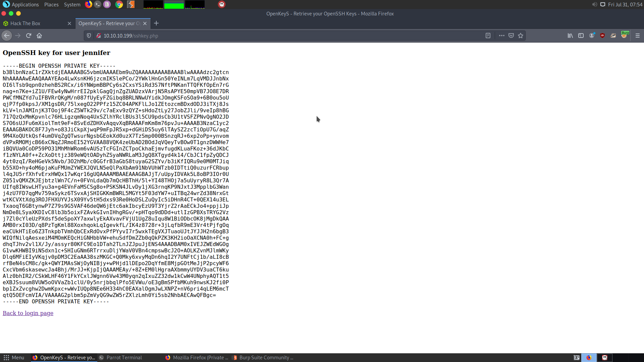The width and height of the screenshot is (644, 362).
Task: Open the Library (history and bookmarks) menu
Action: [570, 36]
